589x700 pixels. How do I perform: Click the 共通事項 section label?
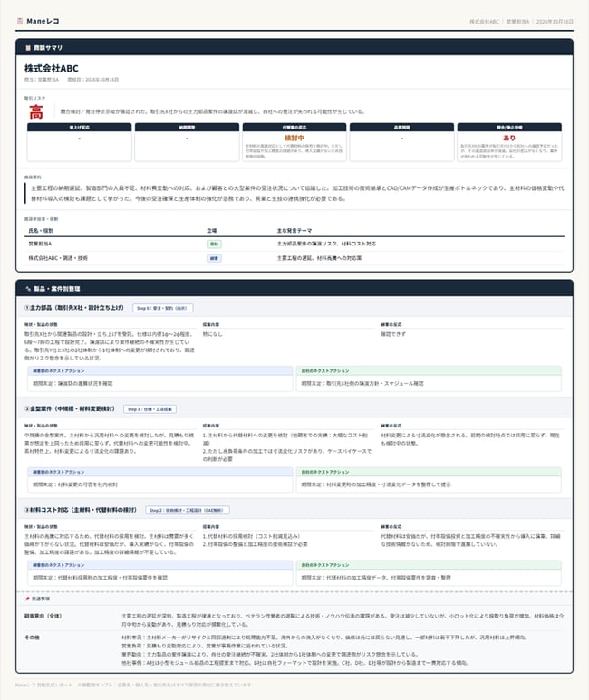click(41, 599)
